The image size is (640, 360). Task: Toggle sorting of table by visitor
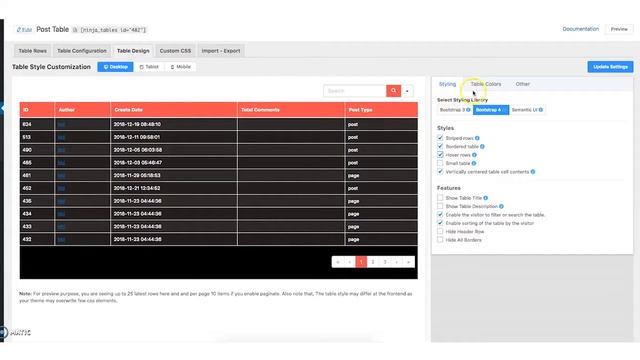point(440,223)
